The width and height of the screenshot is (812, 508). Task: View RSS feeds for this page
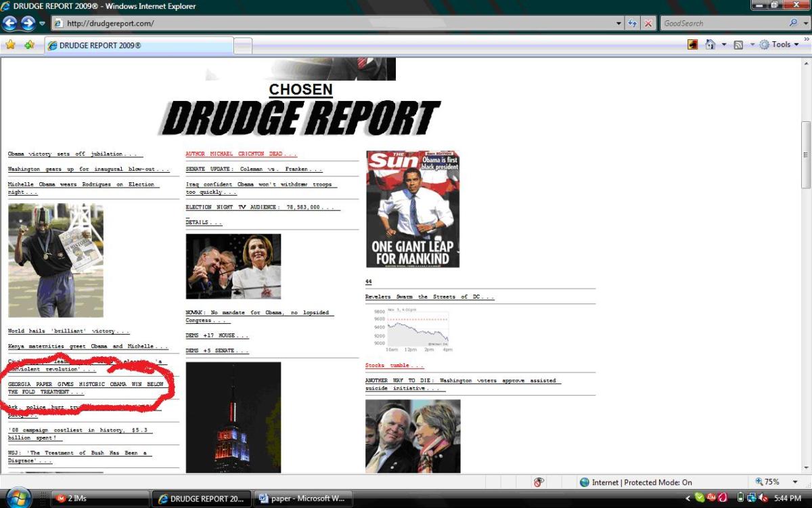pyautogui.click(x=738, y=44)
